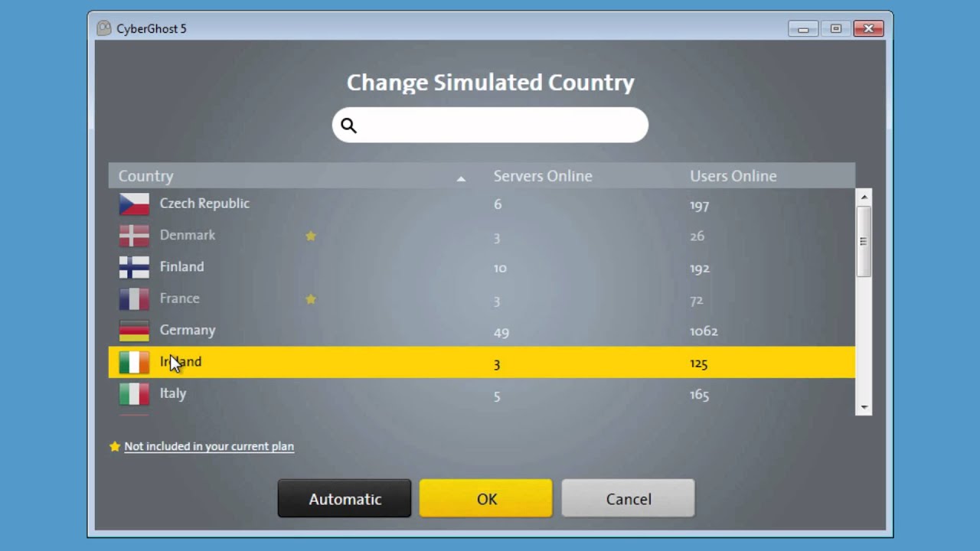Click Czech Republic's users online value 197
Image resolution: width=980 pixels, height=551 pixels.
click(x=699, y=205)
